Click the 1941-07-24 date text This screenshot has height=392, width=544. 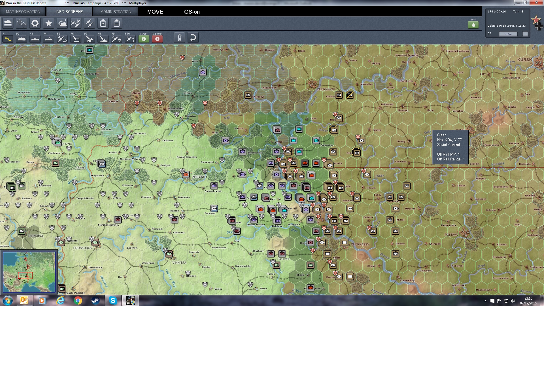point(497,12)
